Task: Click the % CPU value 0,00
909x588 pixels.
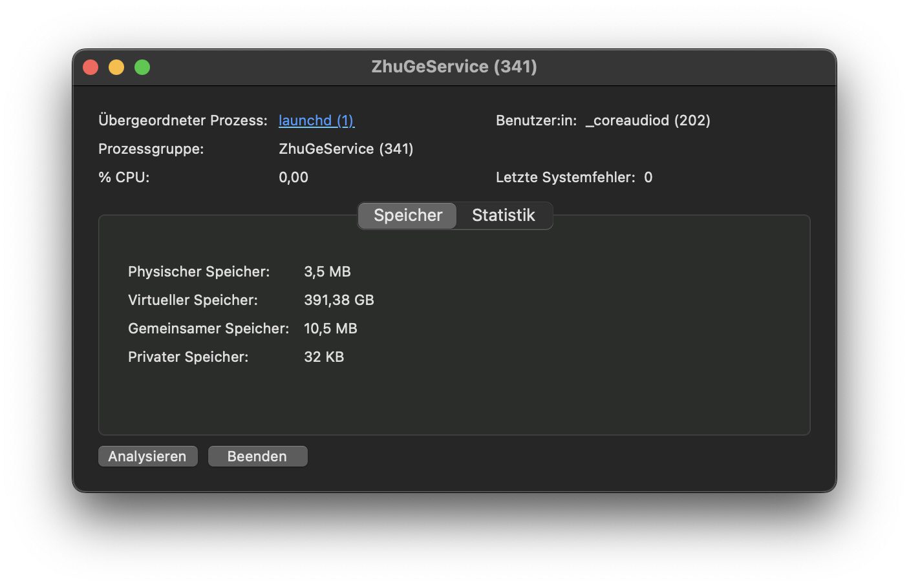Action: [294, 178]
